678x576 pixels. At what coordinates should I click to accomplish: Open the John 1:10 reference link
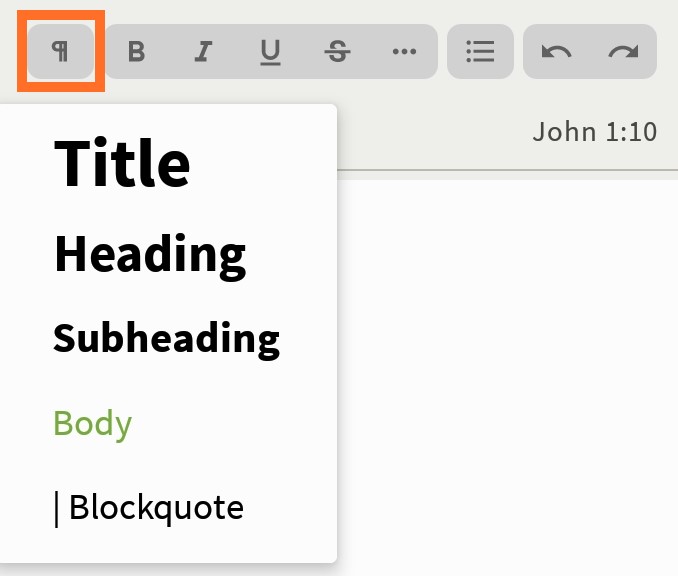[x=594, y=132]
